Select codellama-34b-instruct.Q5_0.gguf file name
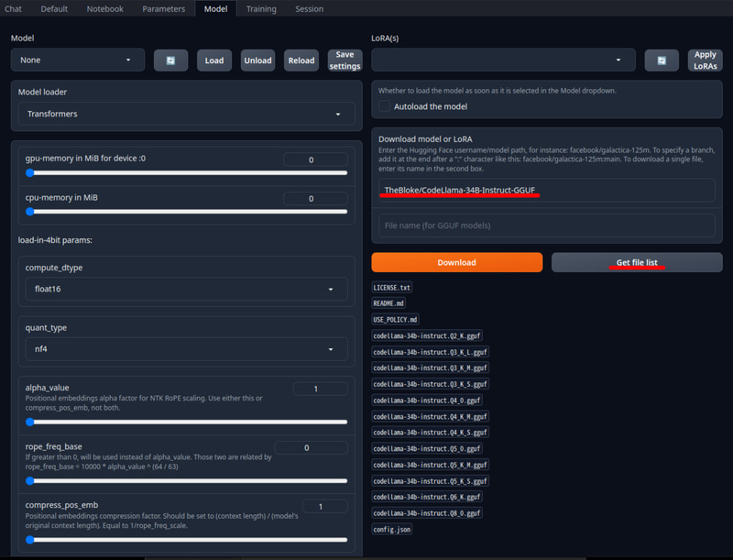 click(x=427, y=449)
